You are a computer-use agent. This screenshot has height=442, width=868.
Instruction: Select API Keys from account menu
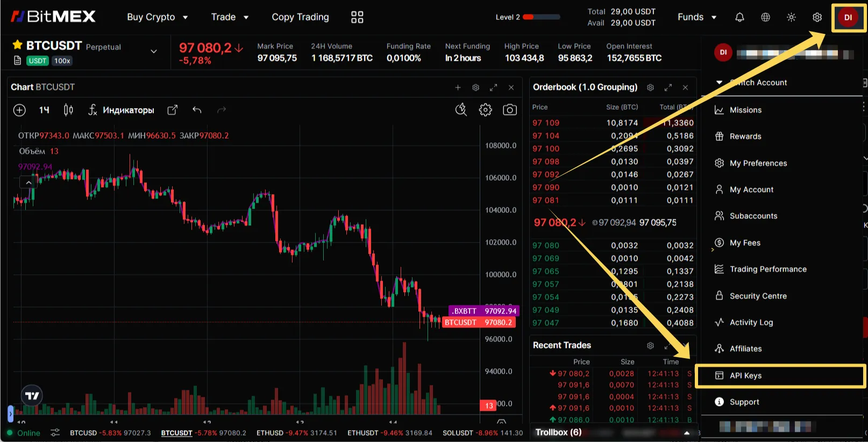click(745, 375)
